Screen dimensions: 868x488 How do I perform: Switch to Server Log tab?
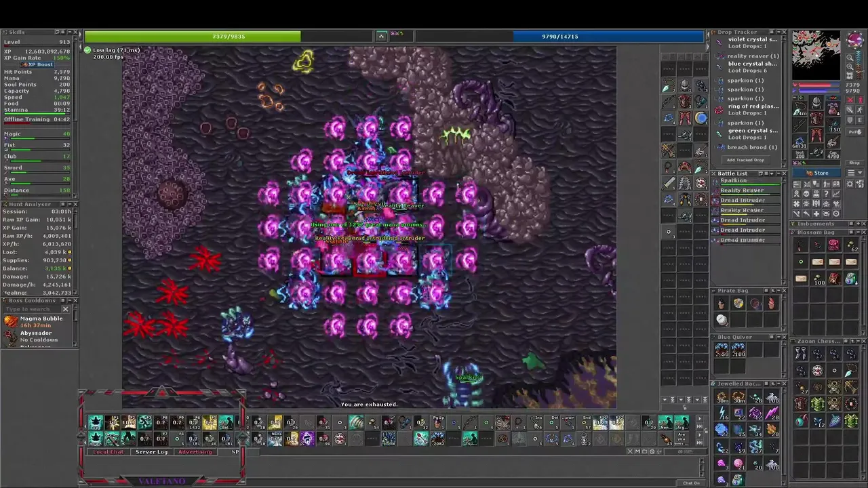[151, 452]
